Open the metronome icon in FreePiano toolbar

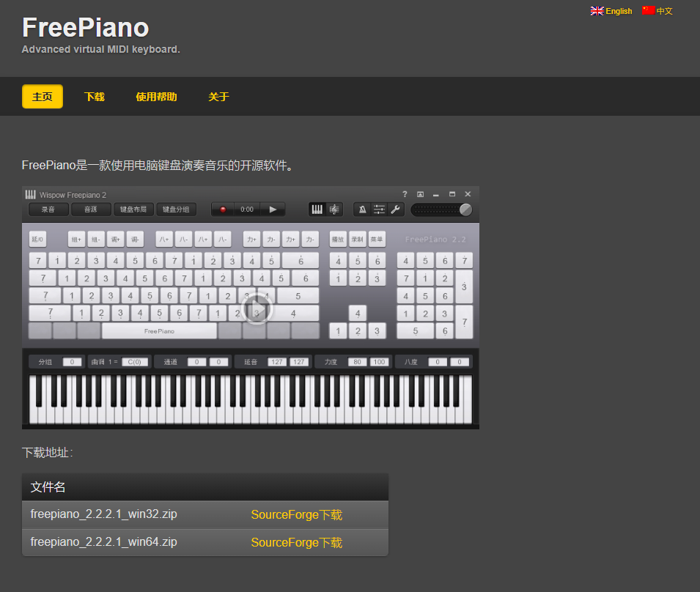coord(363,210)
